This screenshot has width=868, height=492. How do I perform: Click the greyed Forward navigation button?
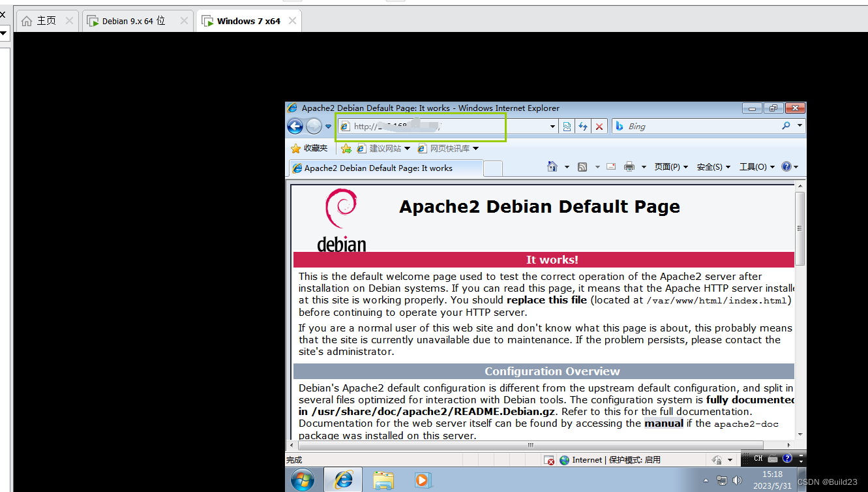pyautogui.click(x=314, y=126)
